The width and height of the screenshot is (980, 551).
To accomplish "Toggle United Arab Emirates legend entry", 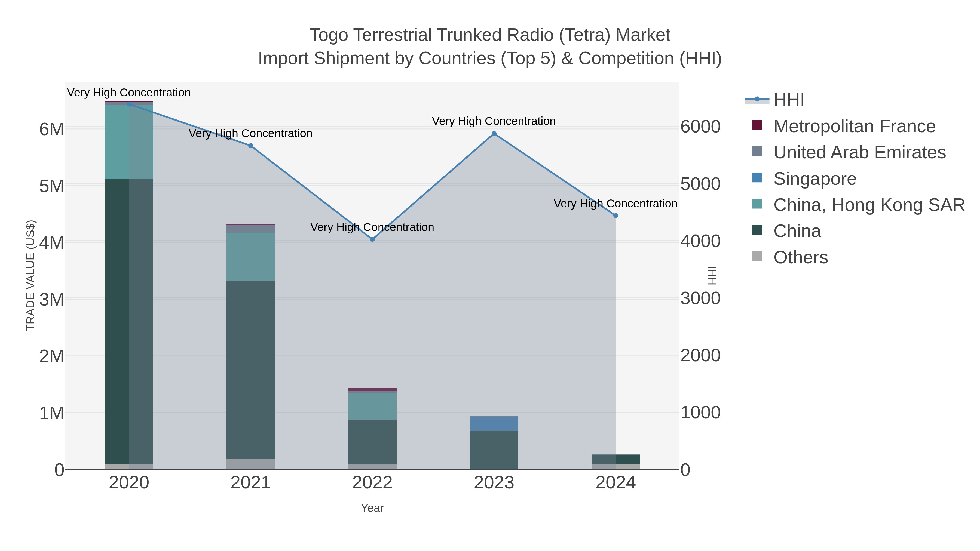I will 849,152.
